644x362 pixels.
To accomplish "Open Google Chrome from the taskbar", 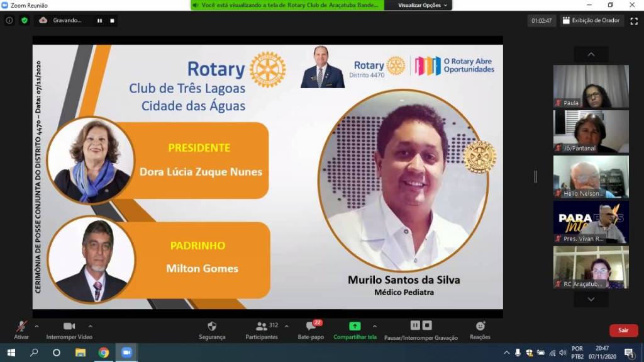I will pos(103,353).
